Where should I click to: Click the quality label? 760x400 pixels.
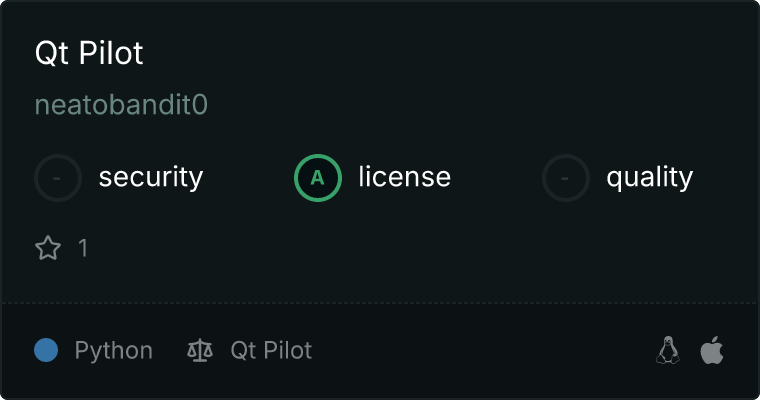[x=649, y=178]
